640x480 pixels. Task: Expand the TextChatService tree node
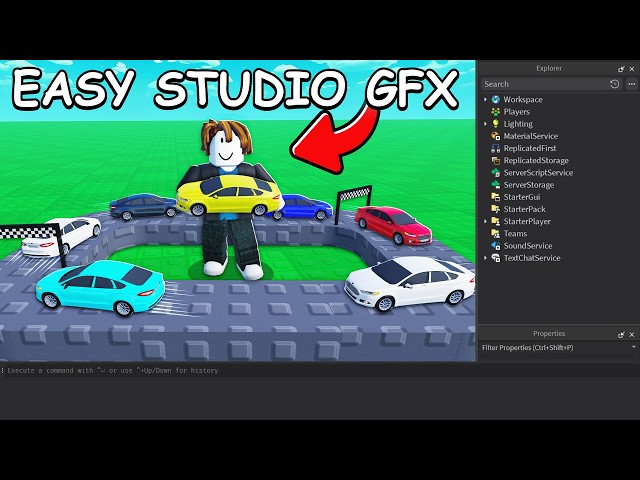[485, 258]
